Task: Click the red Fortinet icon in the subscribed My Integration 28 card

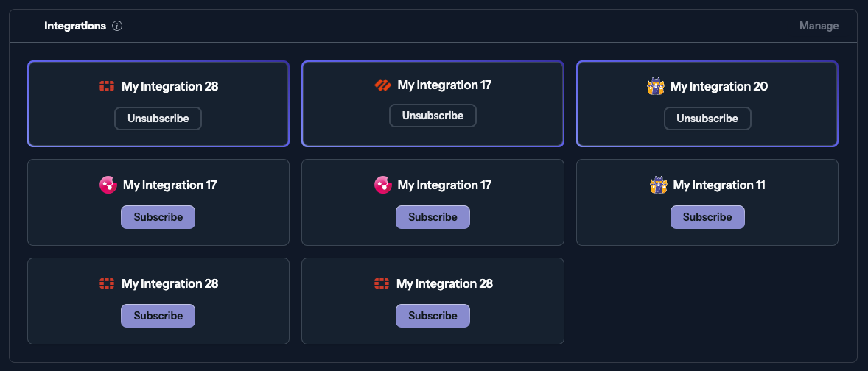Action: coord(108,86)
